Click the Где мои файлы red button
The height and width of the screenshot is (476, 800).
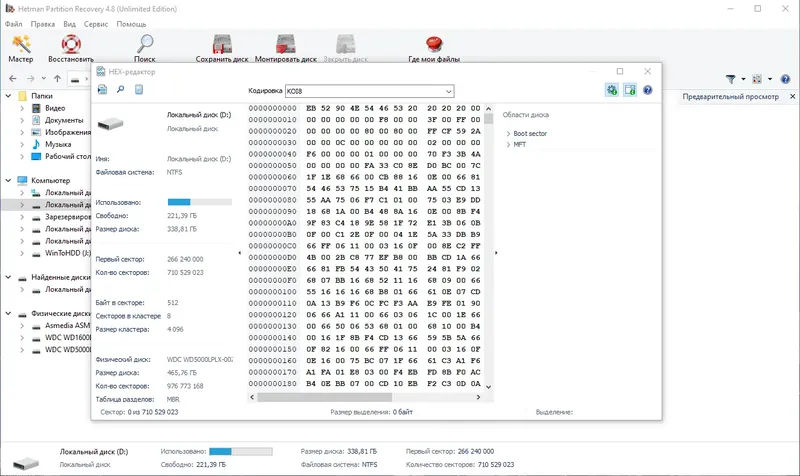tap(434, 44)
